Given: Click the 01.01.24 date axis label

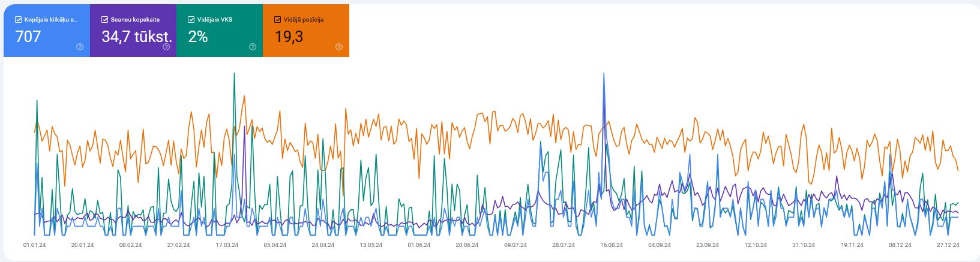Looking at the screenshot, I should (35, 245).
